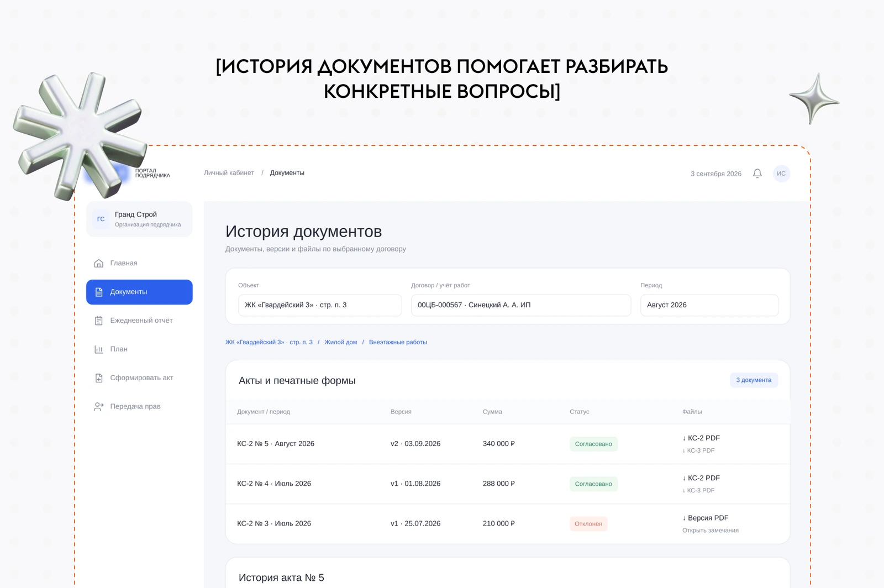Click the Статус column header
Screen dimensions: 884x588
point(580,412)
